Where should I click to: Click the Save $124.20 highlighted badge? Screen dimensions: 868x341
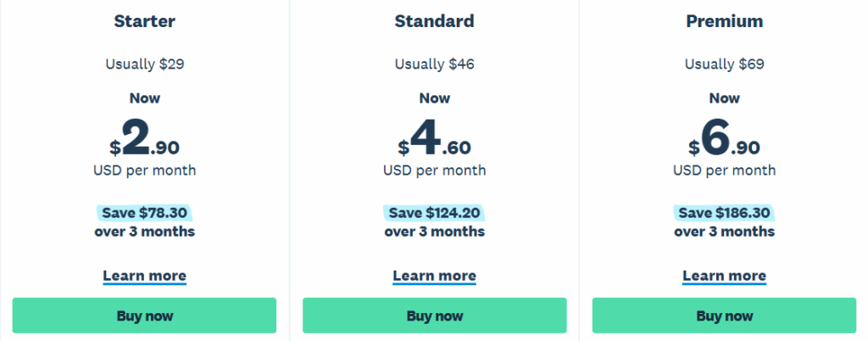coord(435,213)
